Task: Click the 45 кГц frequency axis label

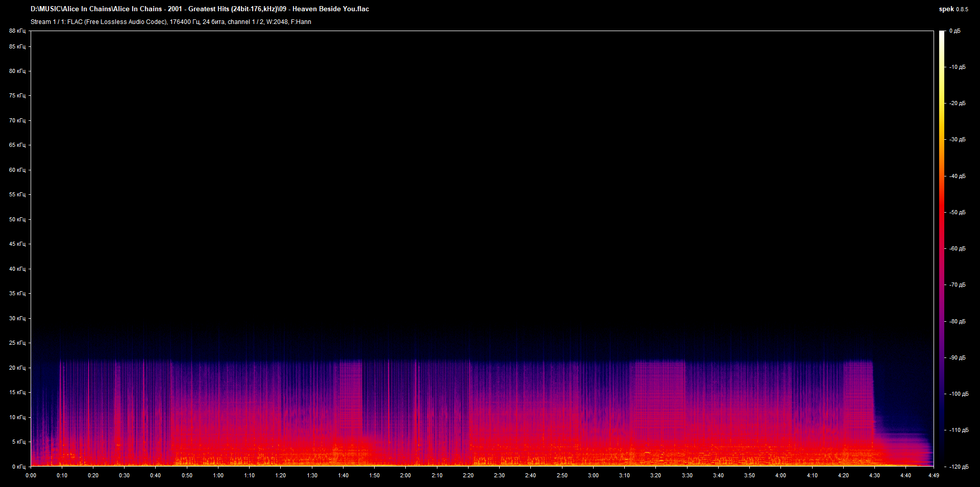Action: coord(18,244)
